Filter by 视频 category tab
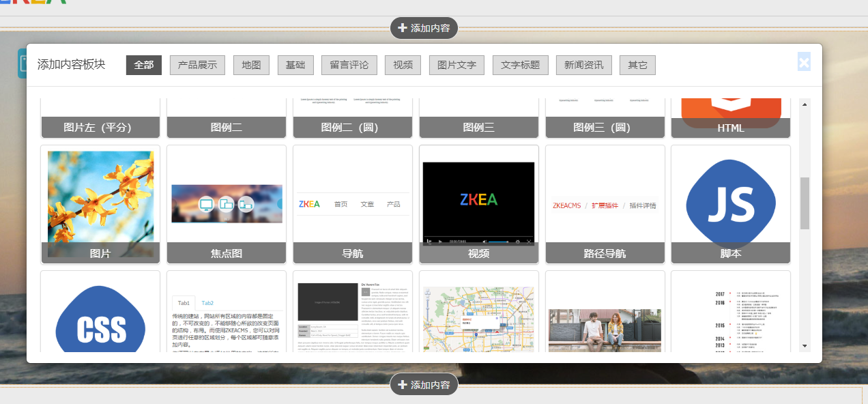868x404 pixels. pyautogui.click(x=403, y=66)
